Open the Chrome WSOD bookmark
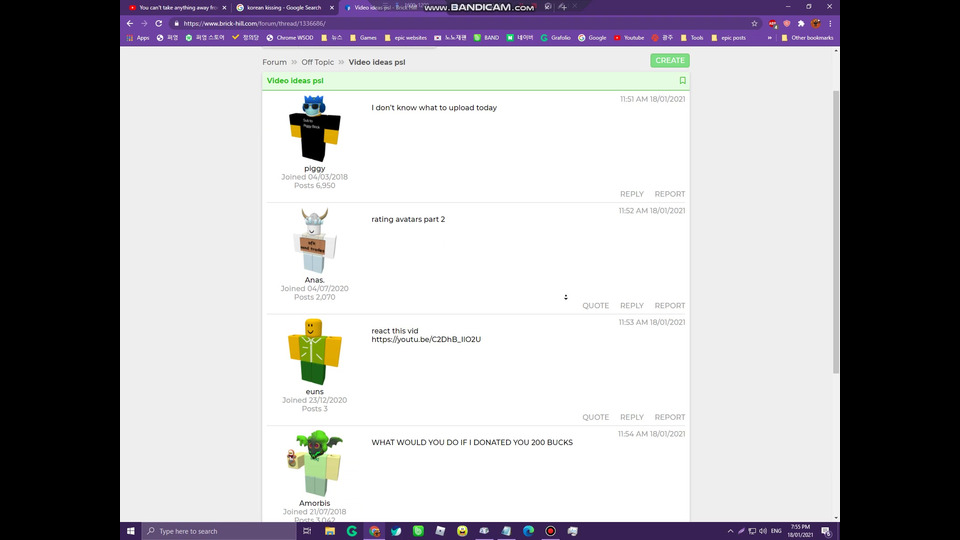This screenshot has height=540, width=960. (x=290, y=38)
